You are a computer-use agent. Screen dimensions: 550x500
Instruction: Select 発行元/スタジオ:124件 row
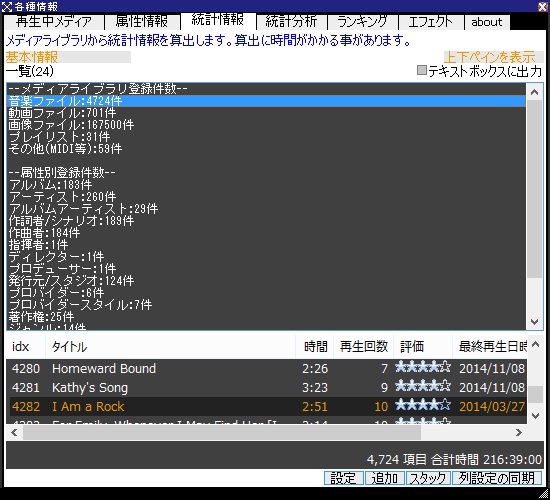266,281
